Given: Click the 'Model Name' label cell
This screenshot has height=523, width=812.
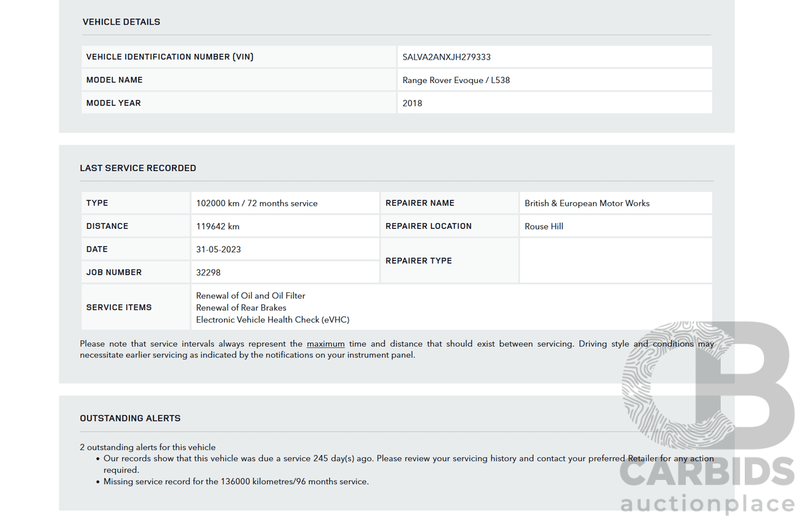Looking at the screenshot, I should [x=239, y=80].
